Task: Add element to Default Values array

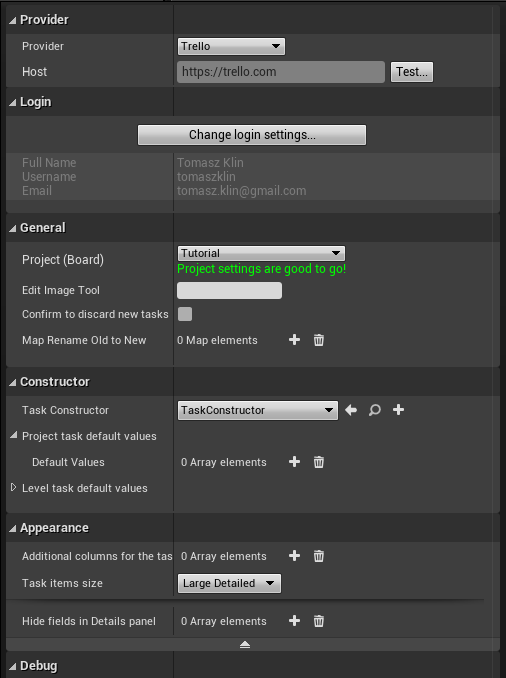Action: tap(295, 462)
